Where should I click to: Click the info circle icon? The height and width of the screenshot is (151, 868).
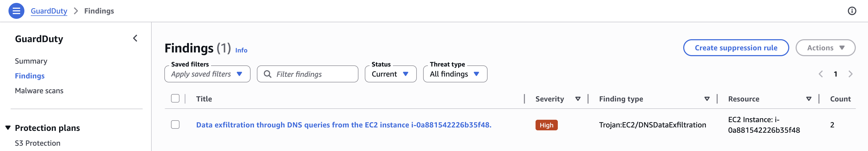[x=852, y=11]
